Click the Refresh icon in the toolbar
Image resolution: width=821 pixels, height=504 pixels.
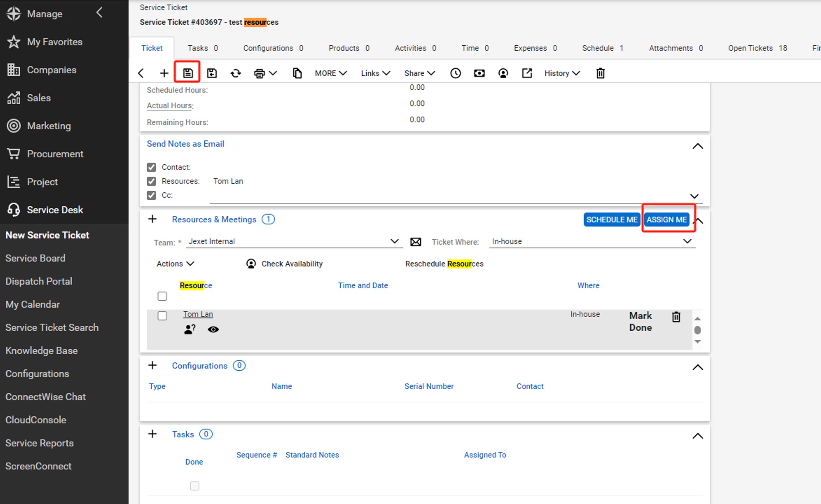pos(236,73)
